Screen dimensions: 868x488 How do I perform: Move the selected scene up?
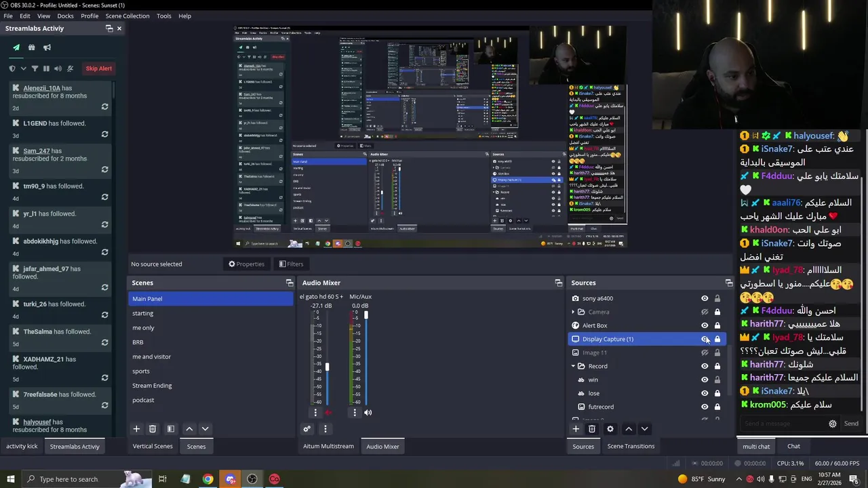coord(189,429)
